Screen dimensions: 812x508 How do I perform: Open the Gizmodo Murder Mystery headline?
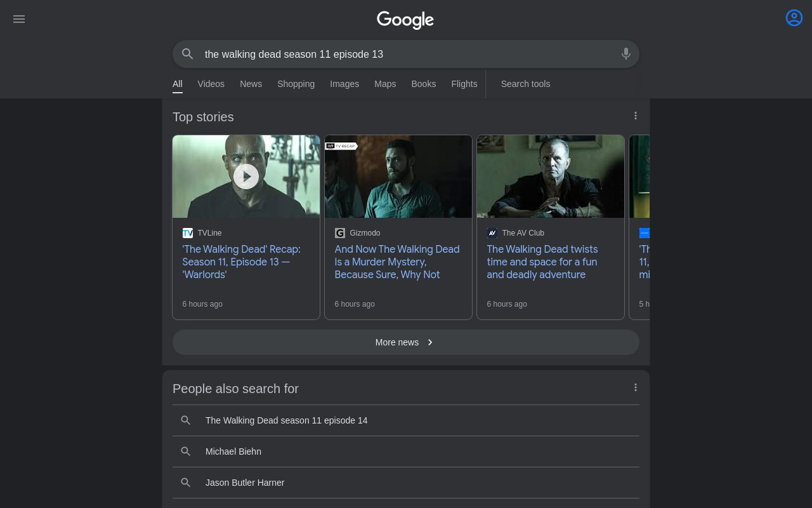click(x=397, y=262)
